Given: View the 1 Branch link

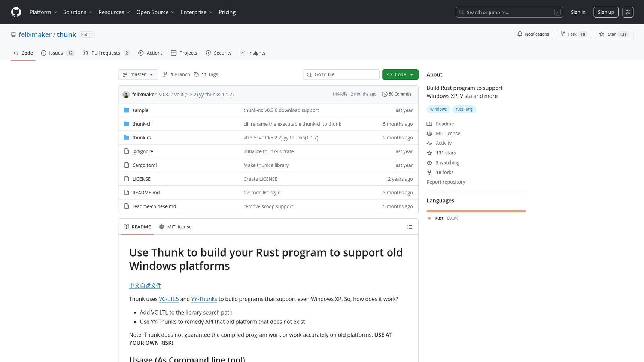Looking at the screenshot, I should coord(176,74).
